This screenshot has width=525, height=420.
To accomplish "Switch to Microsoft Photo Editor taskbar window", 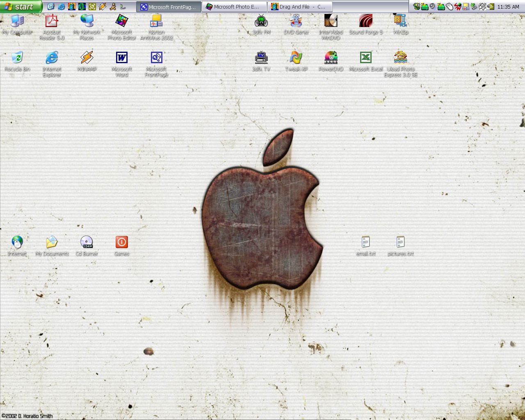I will [234, 7].
